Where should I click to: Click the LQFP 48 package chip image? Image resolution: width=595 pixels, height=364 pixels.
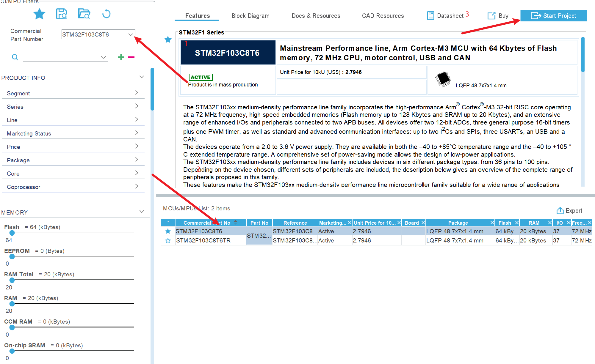443,79
